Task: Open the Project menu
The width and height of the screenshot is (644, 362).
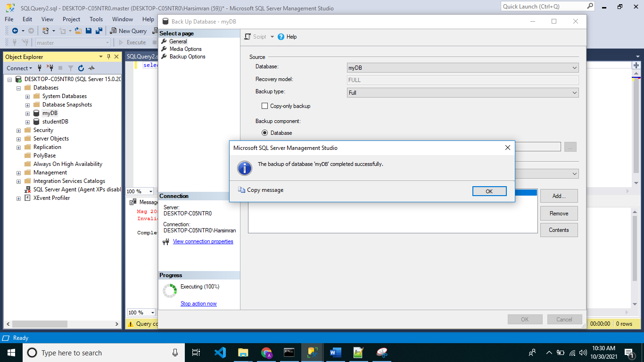Action: click(71, 19)
